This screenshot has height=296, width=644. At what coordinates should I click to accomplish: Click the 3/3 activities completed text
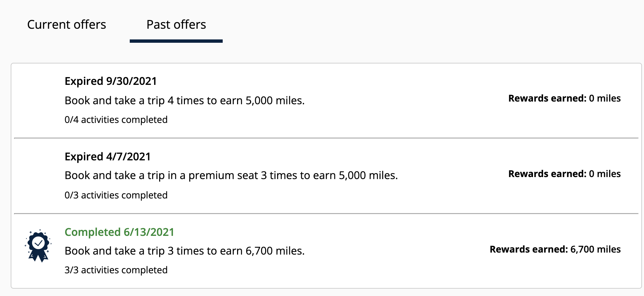pyautogui.click(x=116, y=270)
